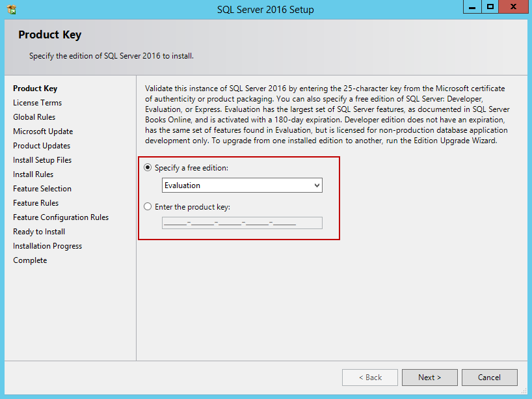Select the Global Rules step in sidebar
The height and width of the screenshot is (399, 532).
click(34, 117)
